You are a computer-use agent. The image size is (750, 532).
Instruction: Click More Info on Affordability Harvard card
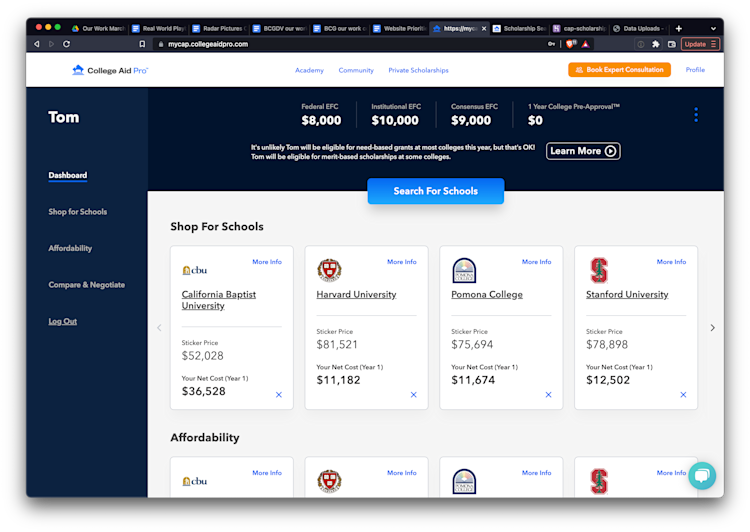pos(402,473)
